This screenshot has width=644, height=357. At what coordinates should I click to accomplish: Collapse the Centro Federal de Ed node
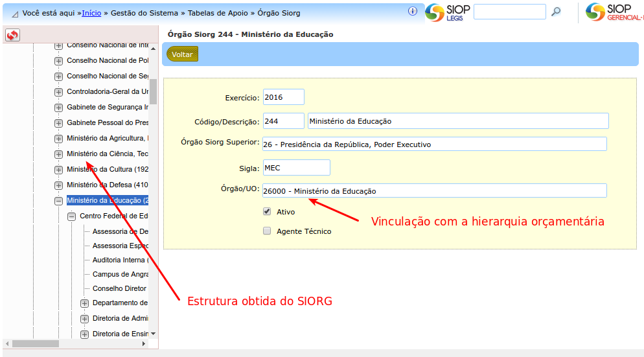pos(71,216)
